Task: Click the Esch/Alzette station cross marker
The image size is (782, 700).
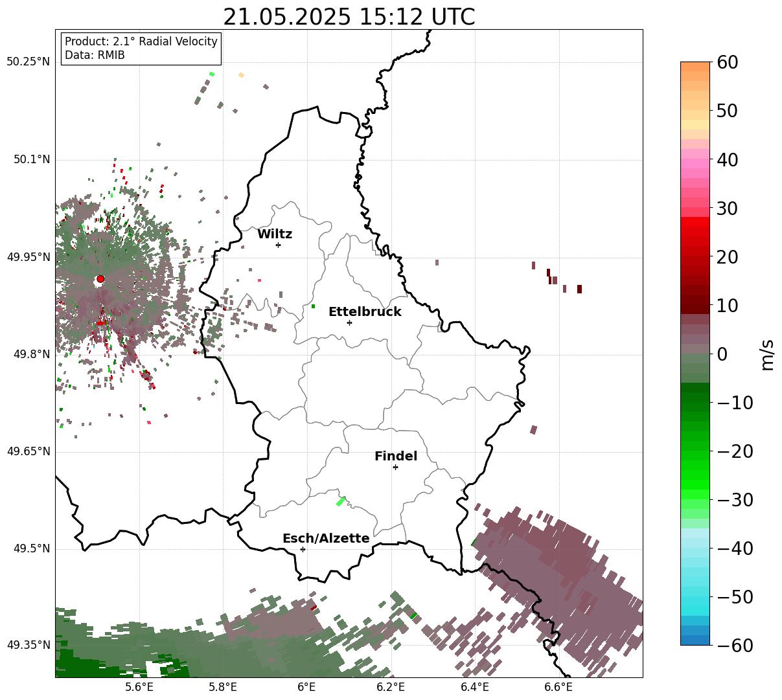Action: click(x=303, y=549)
